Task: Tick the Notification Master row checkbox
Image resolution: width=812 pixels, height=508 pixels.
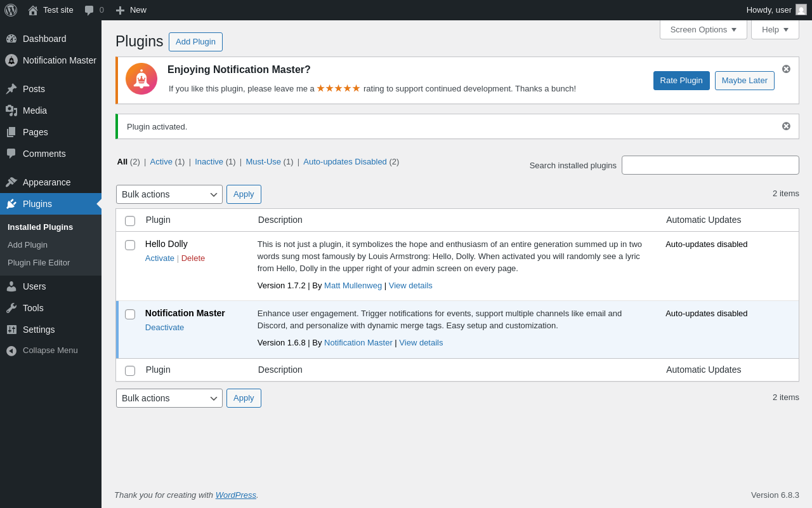Action: coord(130,314)
